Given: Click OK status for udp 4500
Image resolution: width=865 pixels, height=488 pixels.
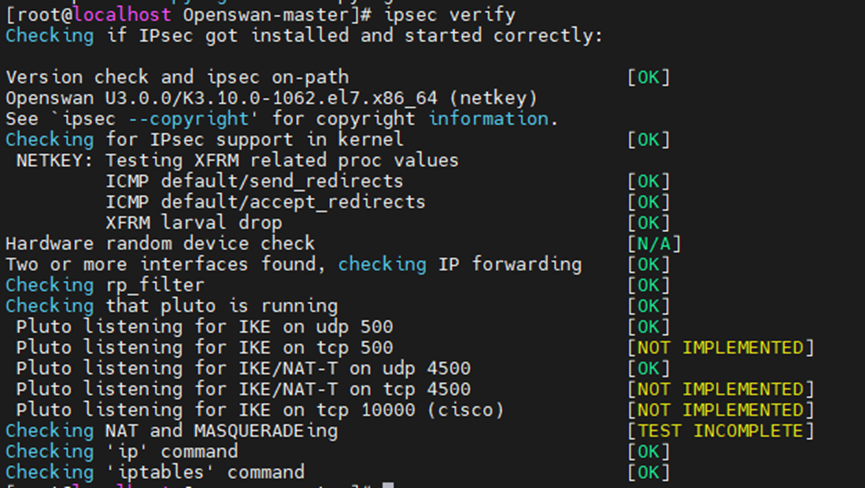Looking at the screenshot, I should (649, 368).
